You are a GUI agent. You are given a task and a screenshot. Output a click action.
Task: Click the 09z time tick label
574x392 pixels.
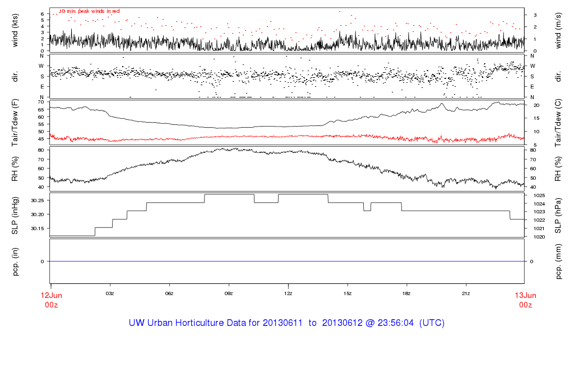(x=229, y=293)
